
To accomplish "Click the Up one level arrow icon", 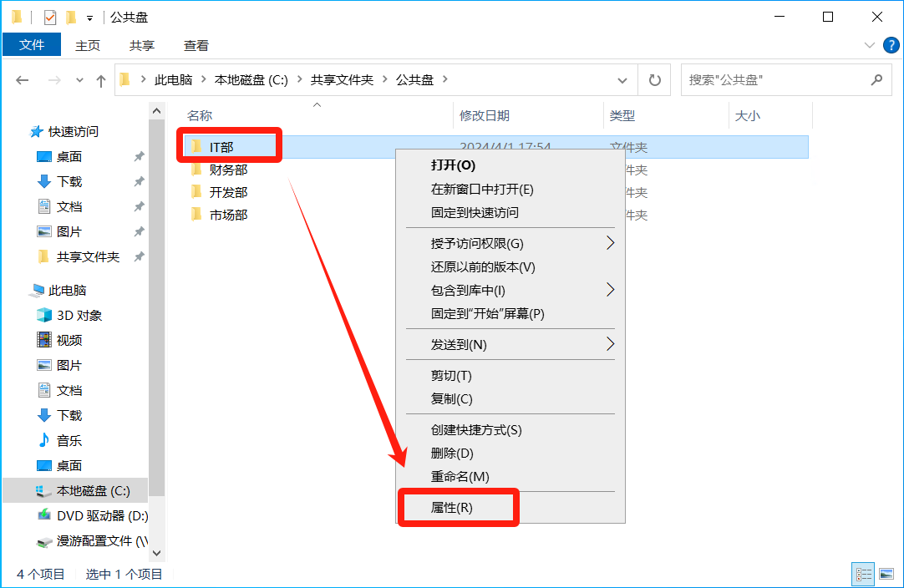I will point(101,80).
